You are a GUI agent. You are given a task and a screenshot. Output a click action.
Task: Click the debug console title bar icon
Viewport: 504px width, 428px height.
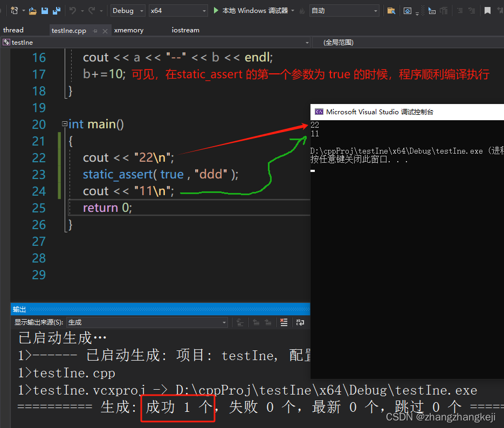click(x=319, y=112)
